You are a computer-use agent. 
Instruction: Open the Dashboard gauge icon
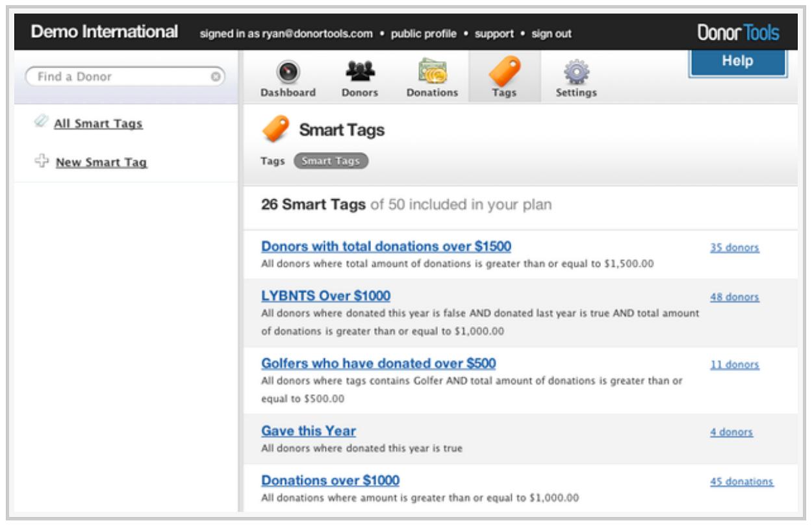(x=288, y=71)
